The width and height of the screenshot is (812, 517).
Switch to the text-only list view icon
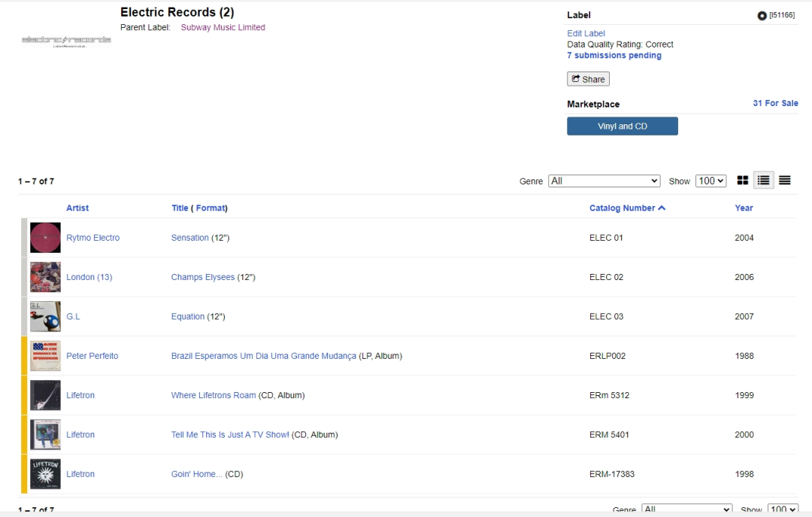pyautogui.click(x=784, y=181)
